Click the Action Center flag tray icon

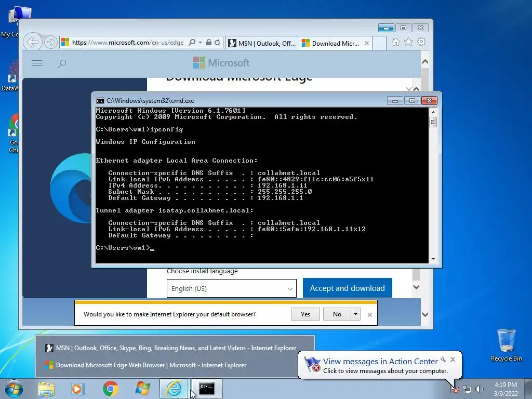[455, 390]
